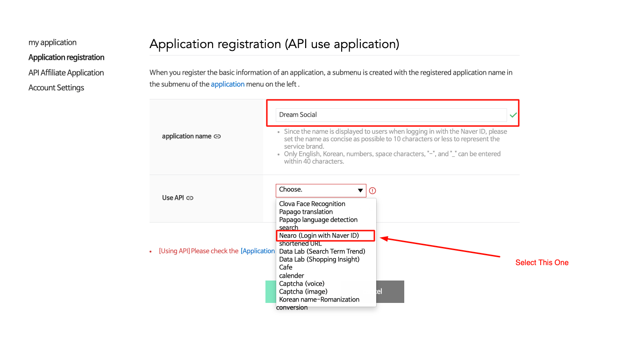Viewport: 644px width, 344px height.
Task: Click the [Application link in red notice
Action: click(x=258, y=251)
